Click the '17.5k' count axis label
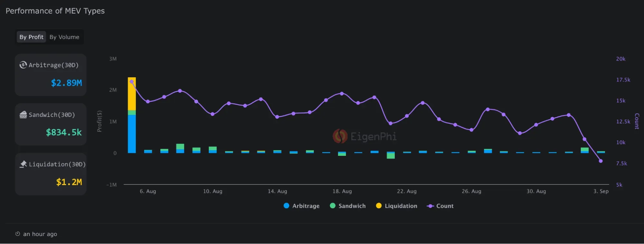This screenshot has height=244, width=644. [x=623, y=80]
